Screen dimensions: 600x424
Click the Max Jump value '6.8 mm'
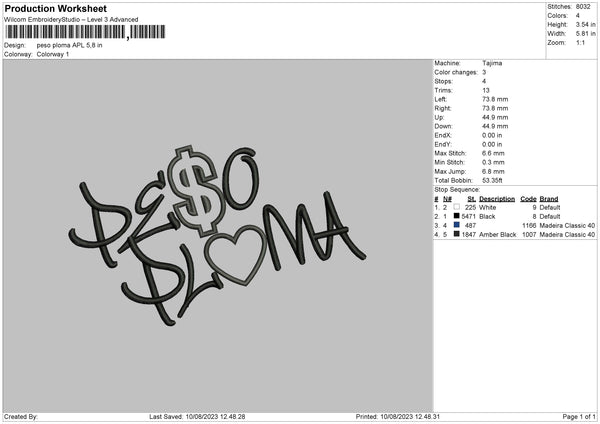pos(493,171)
